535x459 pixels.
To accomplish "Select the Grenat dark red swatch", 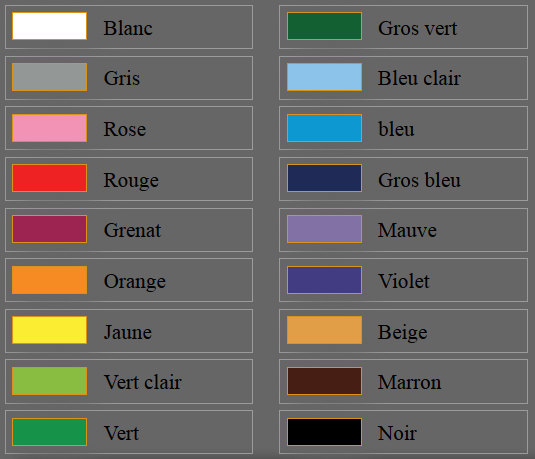I will [49, 229].
